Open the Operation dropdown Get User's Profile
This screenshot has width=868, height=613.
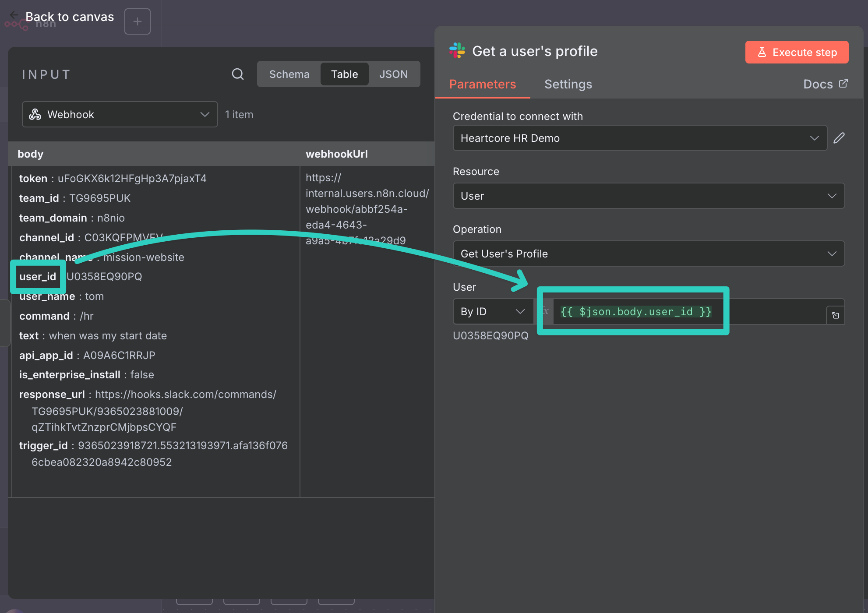(648, 254)
